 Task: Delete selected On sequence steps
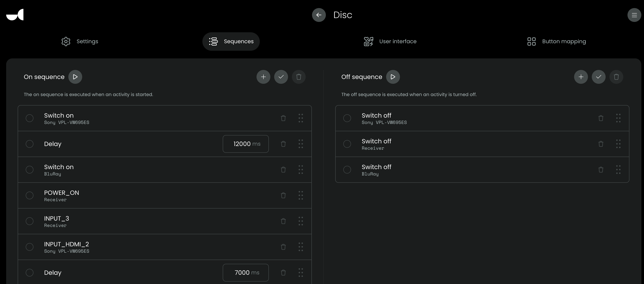coord(299,77)
